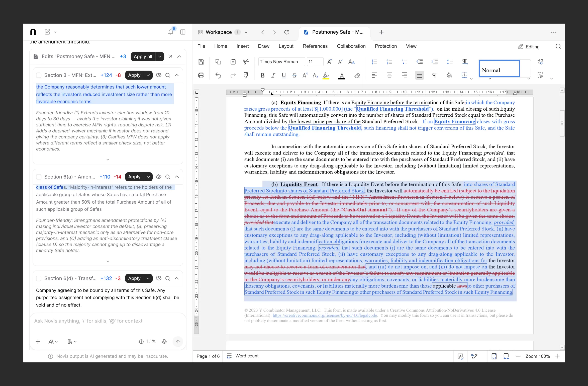Screen dimensions: 588x386
Task: Save the document with the toolbar save icon
Action: click(x=201, y=62)
